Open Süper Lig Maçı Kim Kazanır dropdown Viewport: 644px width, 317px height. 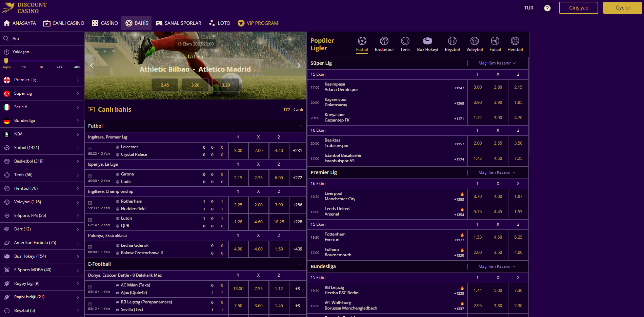click(497, 63)
